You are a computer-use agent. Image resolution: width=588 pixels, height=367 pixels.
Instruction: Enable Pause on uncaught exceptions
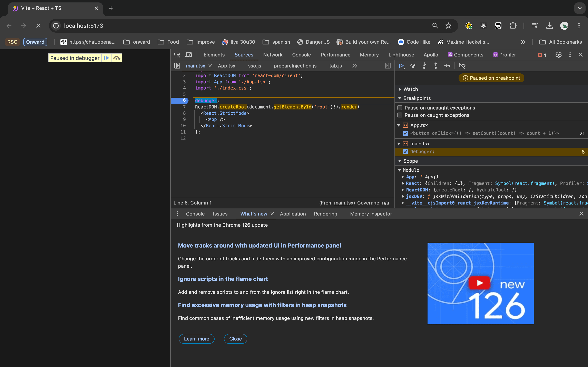coord(400,107)
